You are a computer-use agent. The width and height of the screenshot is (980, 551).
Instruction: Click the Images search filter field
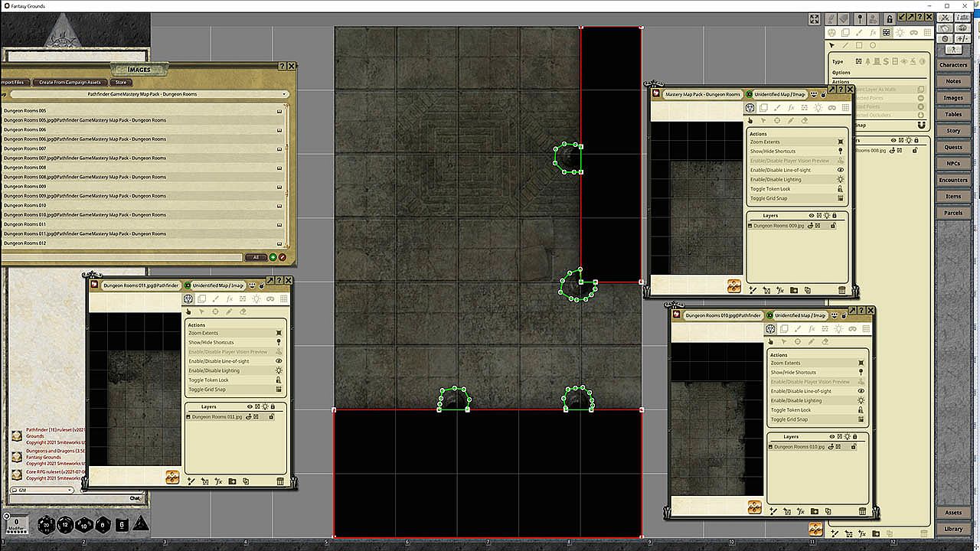click(122, 257)
